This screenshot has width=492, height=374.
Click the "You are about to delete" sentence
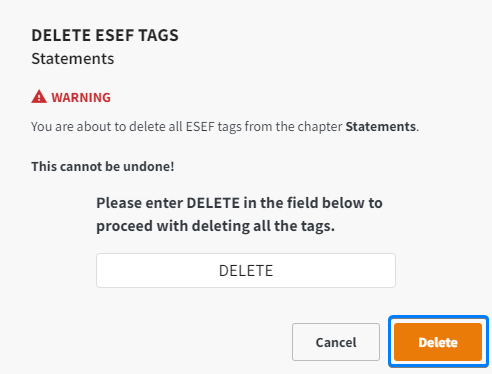pyautogui.click(x=225, y=127)
